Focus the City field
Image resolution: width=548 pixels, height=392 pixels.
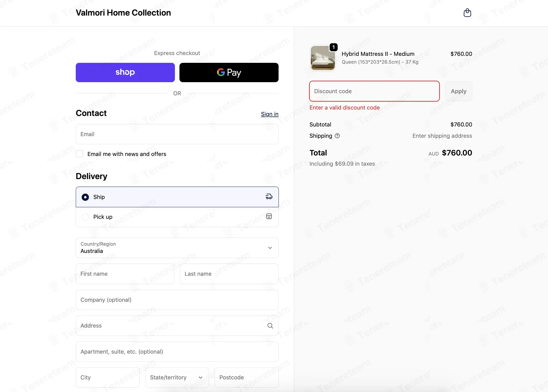108,378
